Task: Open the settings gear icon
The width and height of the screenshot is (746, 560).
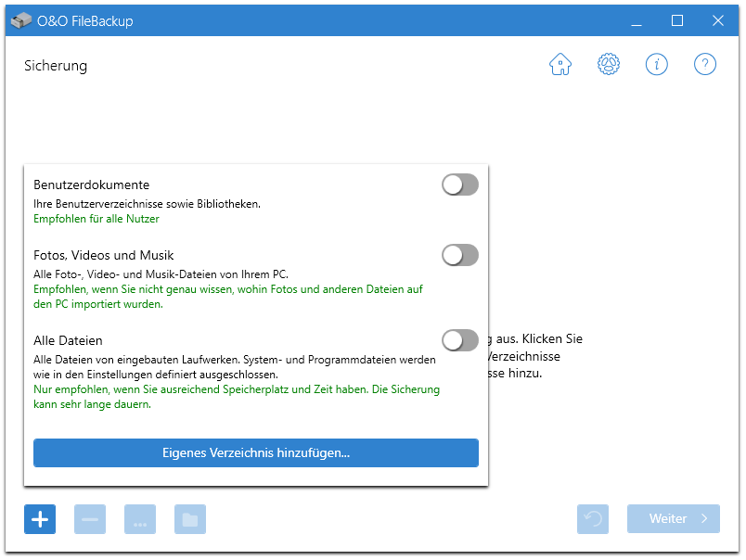Action: pos(609,64)
